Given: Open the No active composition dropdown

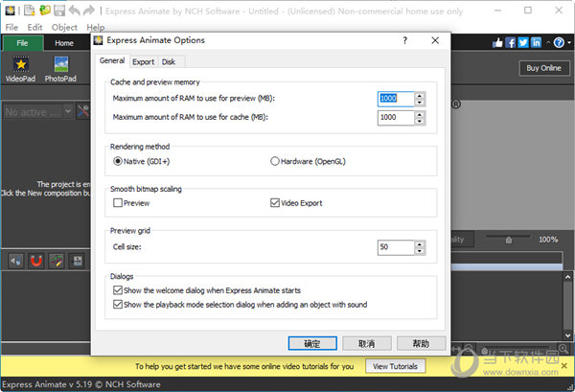Looking at the screenshot, I should pos(37,111).
